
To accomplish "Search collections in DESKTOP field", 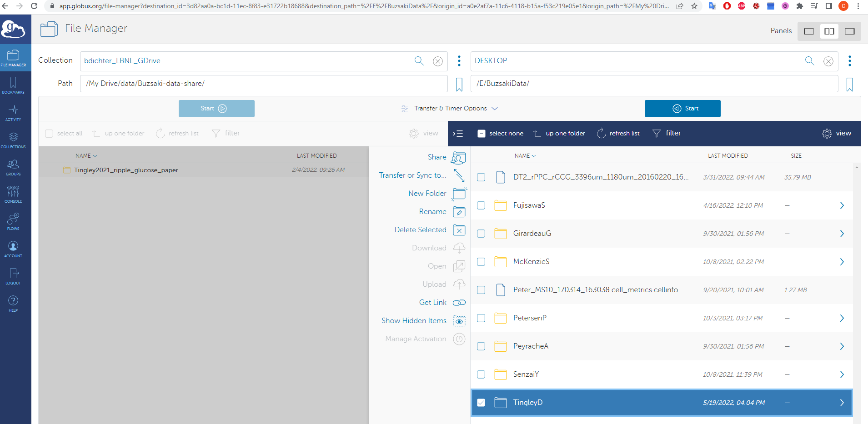I will coord(809,61).
